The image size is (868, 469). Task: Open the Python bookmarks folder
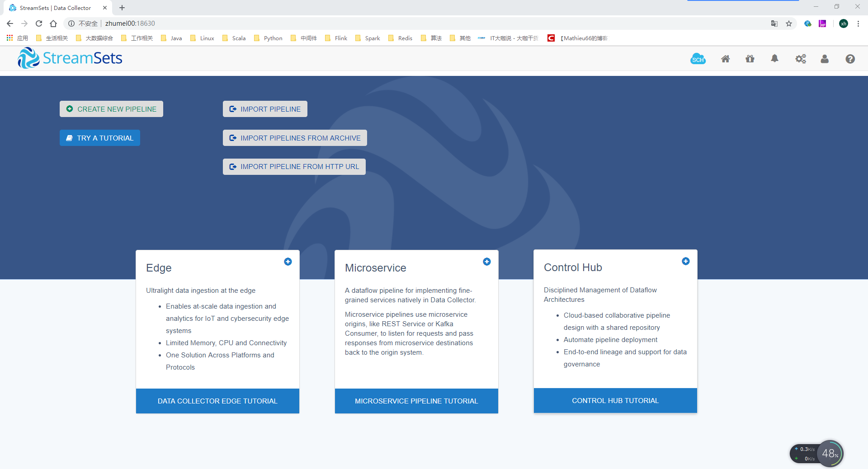click(268, 38)
